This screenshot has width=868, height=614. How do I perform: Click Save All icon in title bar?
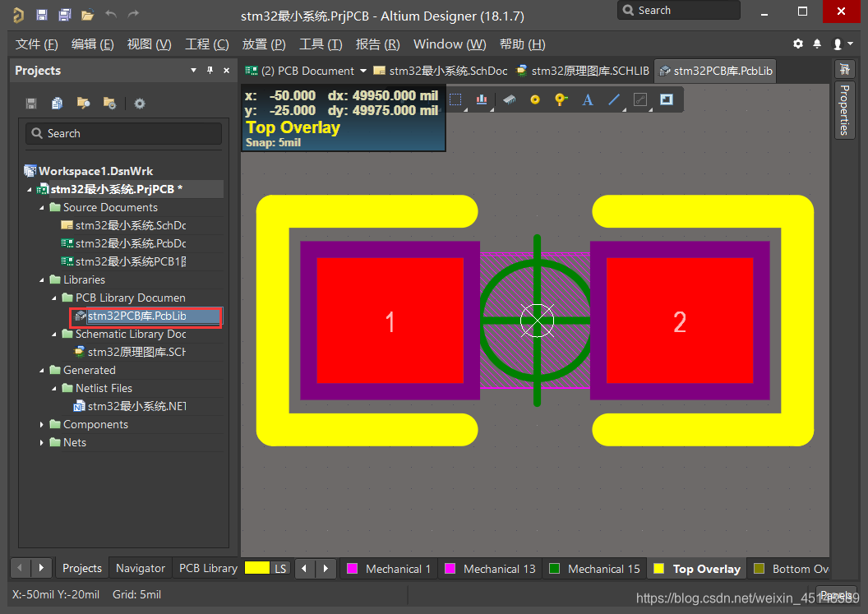tap(64, 15)
